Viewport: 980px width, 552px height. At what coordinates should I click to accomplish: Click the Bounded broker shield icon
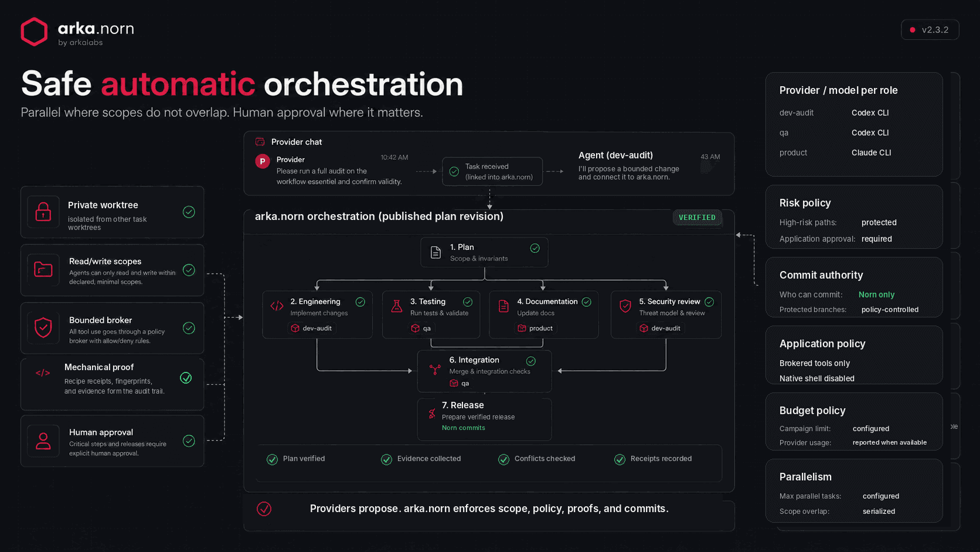(43, 328)
